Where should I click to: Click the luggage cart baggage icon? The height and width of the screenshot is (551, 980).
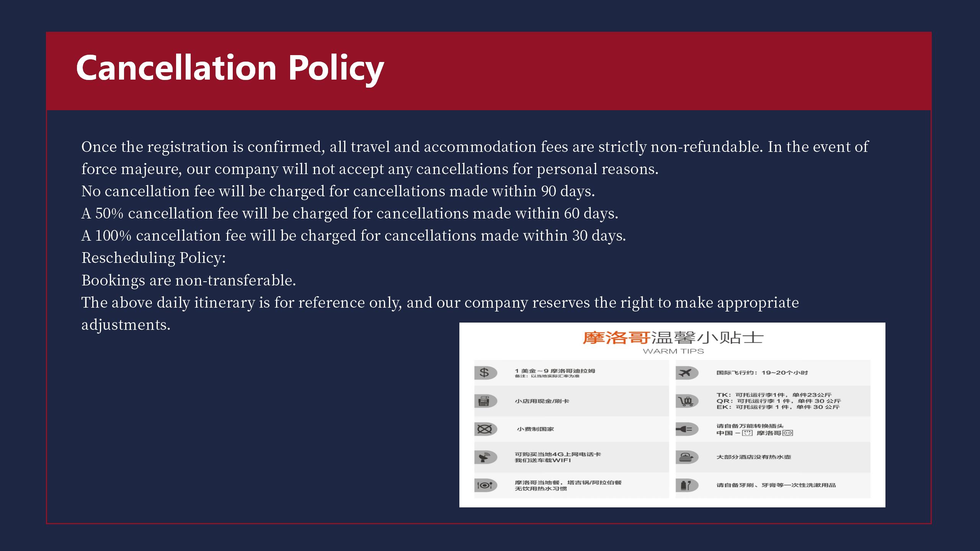coord(686,401)
